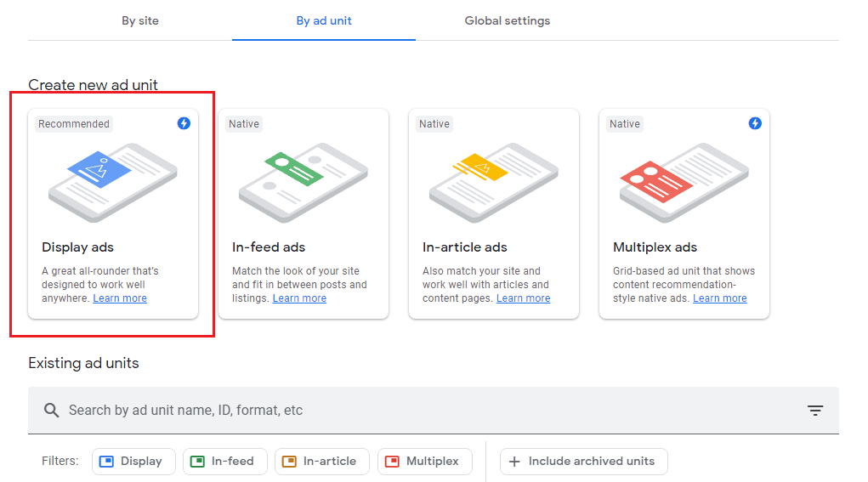Click the lightning bolt icon on Multiplex ads card
This screenshot has height=482, width=868.
click(x=755, y=123)
